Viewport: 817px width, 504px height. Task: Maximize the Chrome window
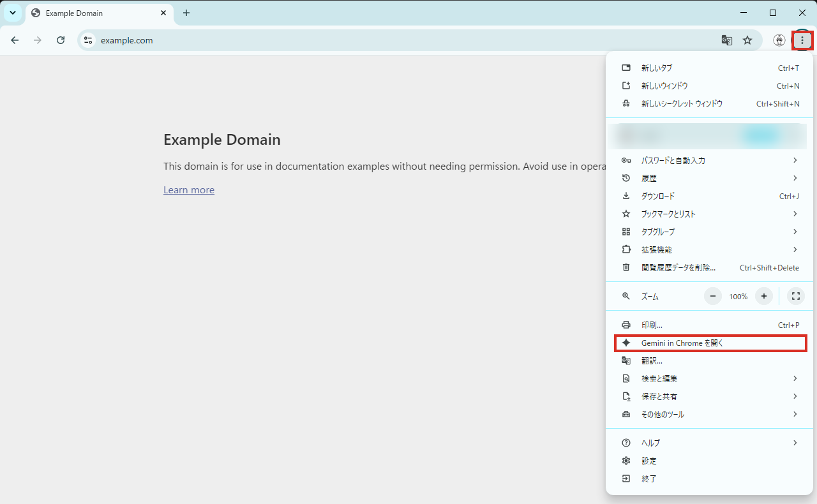coord(773,13)
